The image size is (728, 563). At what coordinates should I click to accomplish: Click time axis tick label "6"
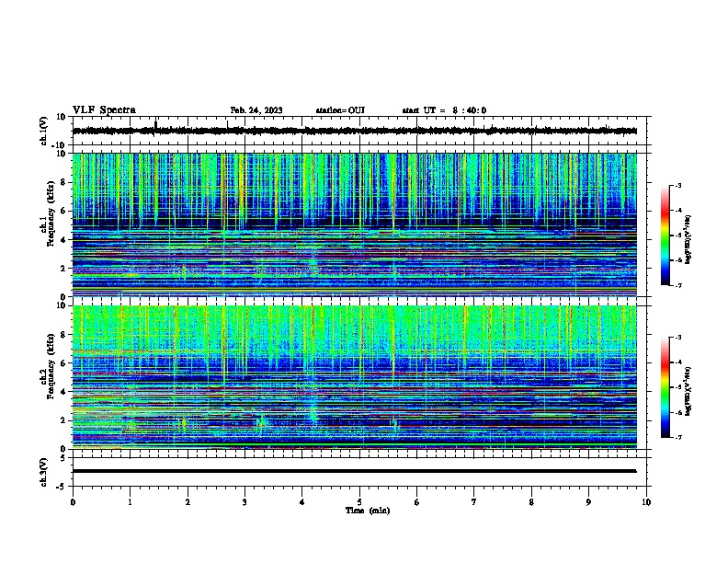coord(417,502)
